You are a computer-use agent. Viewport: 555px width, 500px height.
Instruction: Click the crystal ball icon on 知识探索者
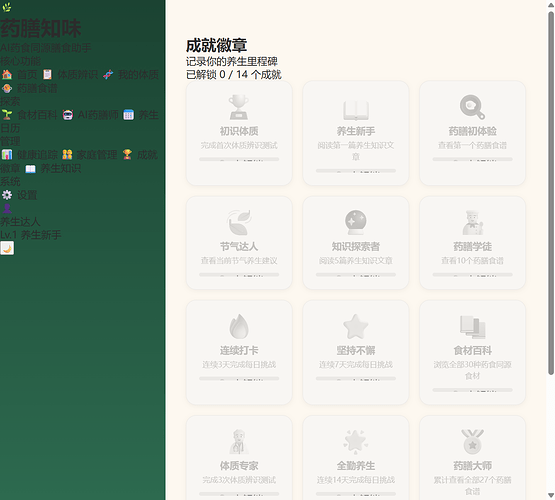(356, 223)
